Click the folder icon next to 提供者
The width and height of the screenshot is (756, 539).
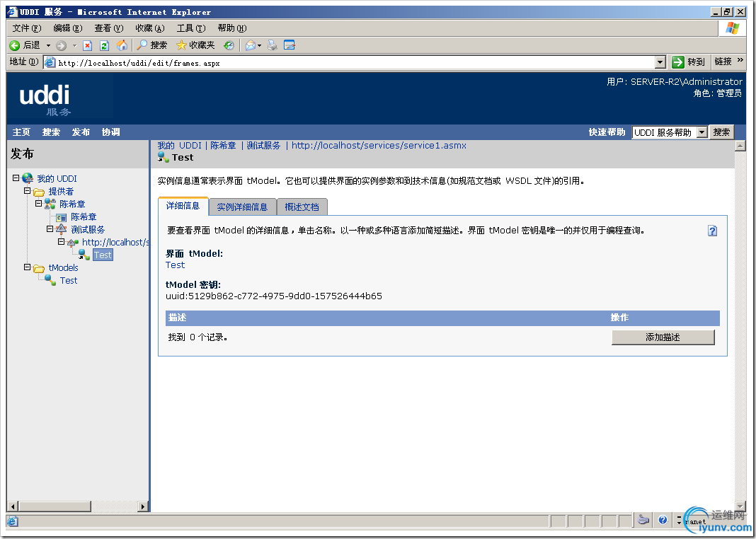tap(39, 192)
